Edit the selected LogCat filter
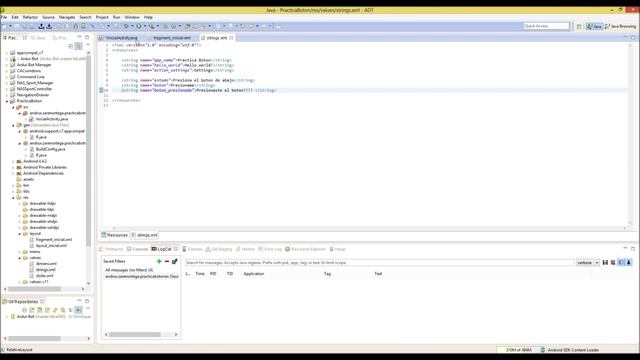The image size is (640, 360). click(x=175, y=261)
